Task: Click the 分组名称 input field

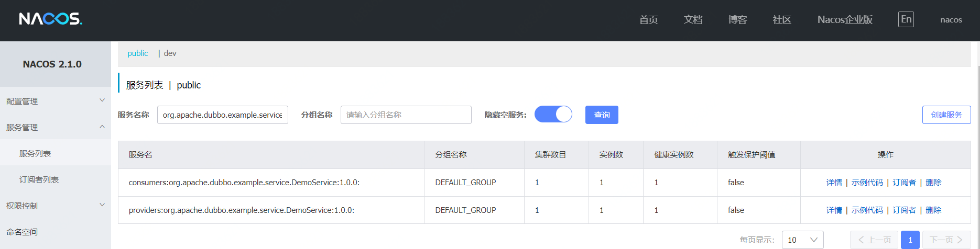Action: (406, 115)
